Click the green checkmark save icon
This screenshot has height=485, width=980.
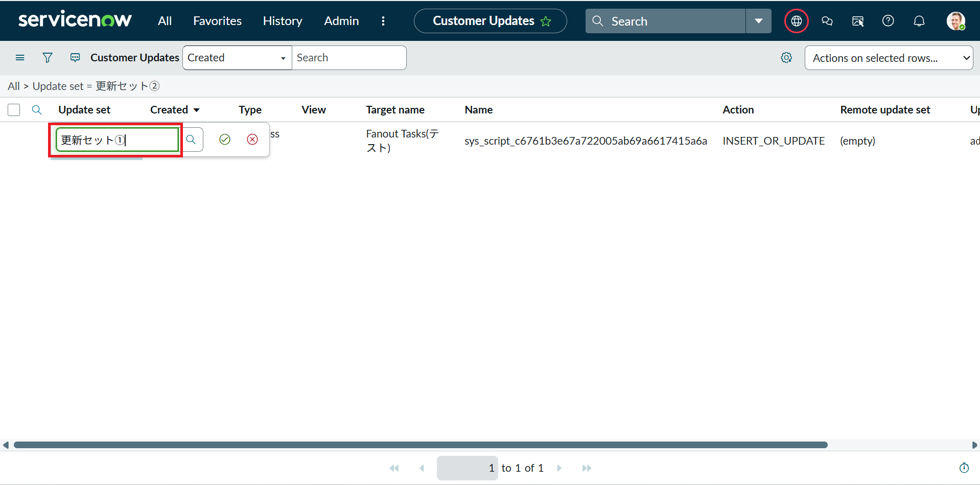point(225,140)
